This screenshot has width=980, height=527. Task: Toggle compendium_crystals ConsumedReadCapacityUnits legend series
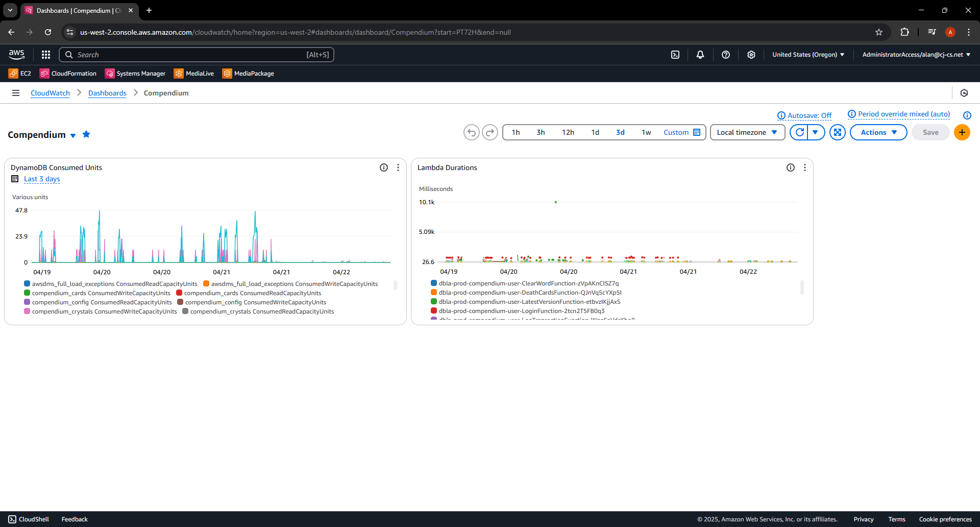pos(258,312)
